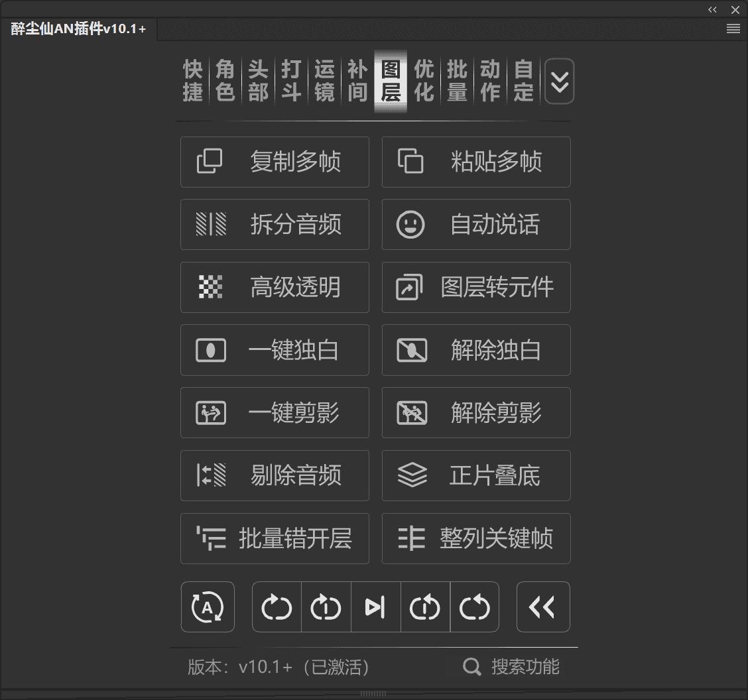Select the 一键剪影 silhouette icon
The height and width of the screenshot is (700, 748).
[210, 412]
